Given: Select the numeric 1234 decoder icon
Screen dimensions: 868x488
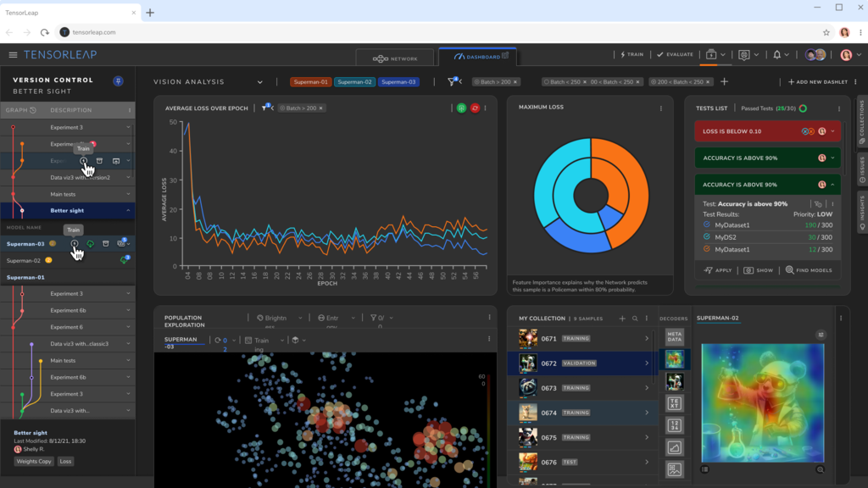Looking at the screenshot, I should pyautogui.click(x=674, y=425).
